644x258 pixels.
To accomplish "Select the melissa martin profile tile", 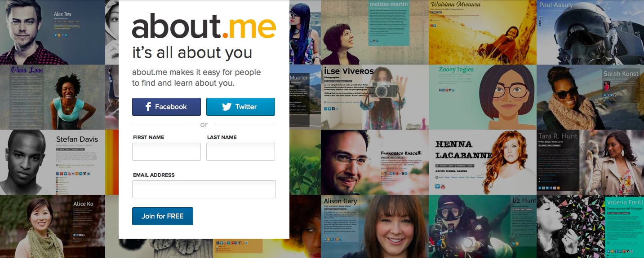I will [374, 32].
